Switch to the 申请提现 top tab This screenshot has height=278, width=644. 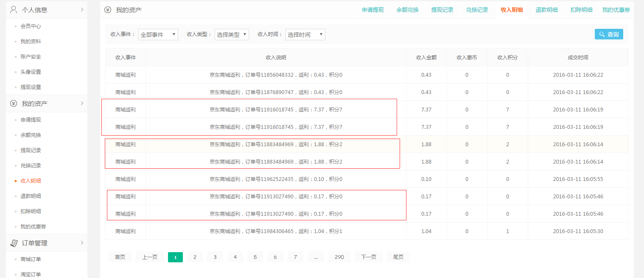372,10
